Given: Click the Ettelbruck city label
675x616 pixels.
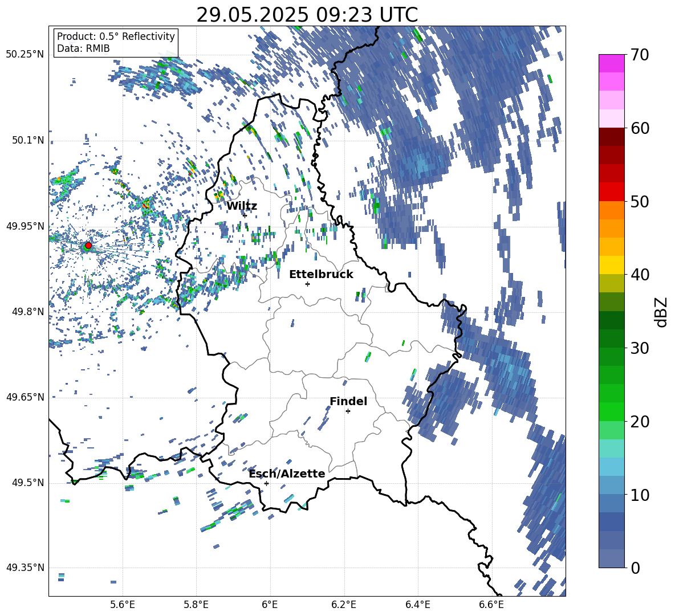Looking at the screenshot, I should (x=321, y=275).
